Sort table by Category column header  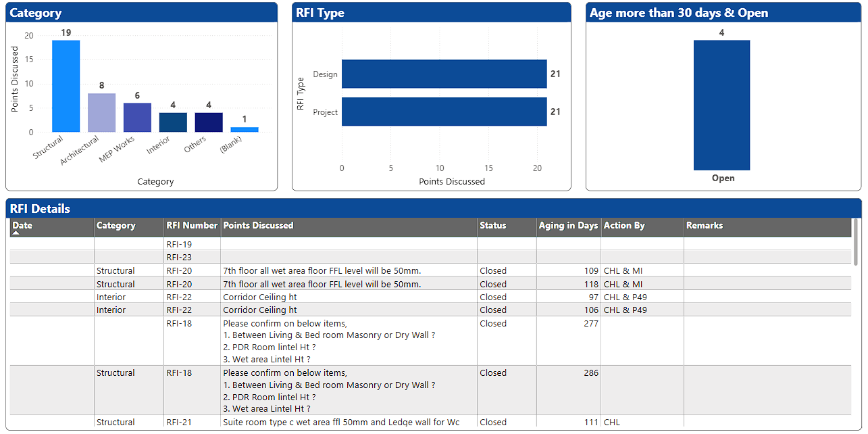[116, 226]
